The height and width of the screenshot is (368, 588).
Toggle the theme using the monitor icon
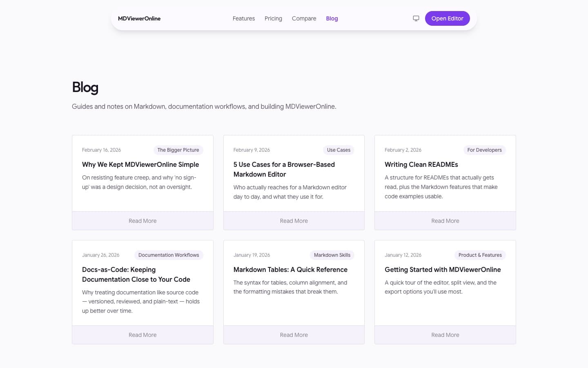pos(416,18)
